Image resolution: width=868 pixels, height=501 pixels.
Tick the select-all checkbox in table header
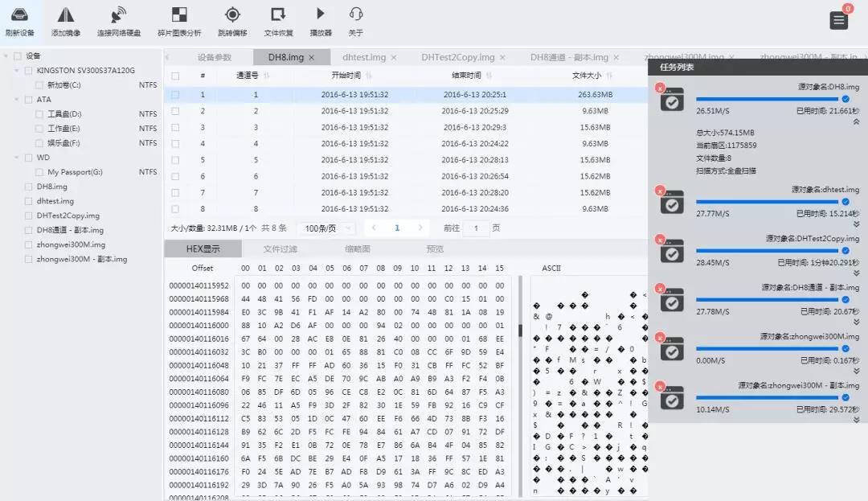pos(175,76)
